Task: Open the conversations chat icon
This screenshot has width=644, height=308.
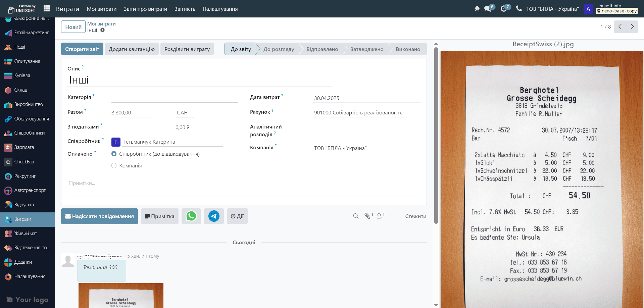Action: click(488, 9)
